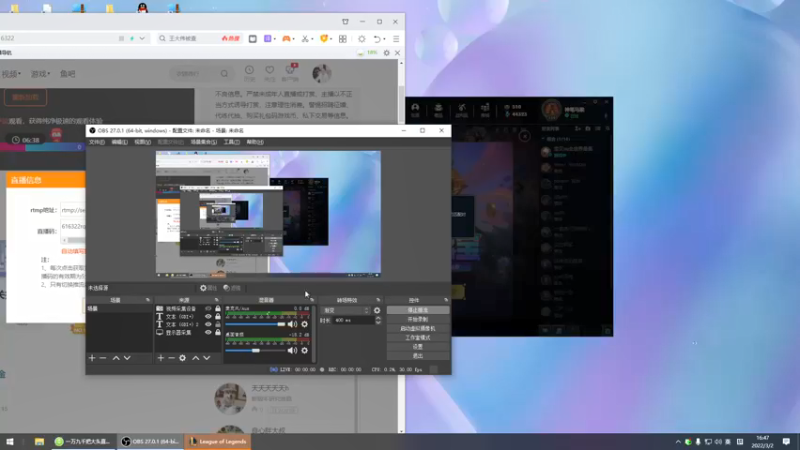Expand the 视频 dropdown on the web page
800x450 pixels.
(11, 74)
